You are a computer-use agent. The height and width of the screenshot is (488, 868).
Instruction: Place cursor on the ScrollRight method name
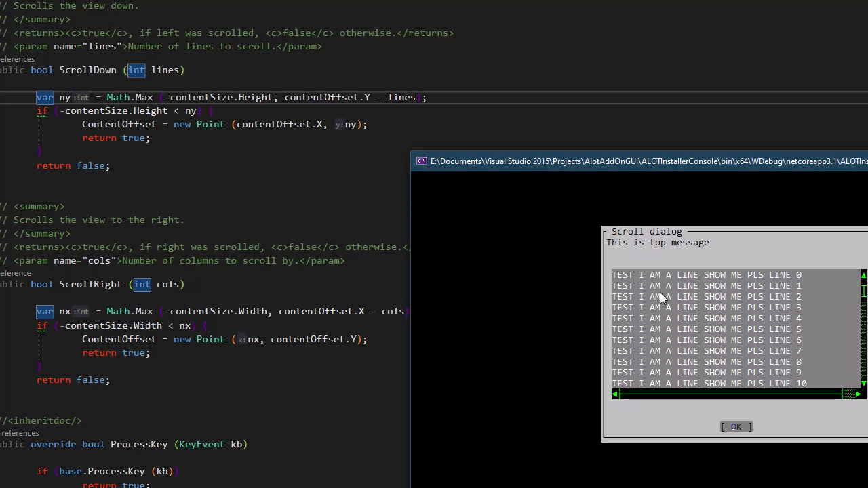click(x=90, y=284)
